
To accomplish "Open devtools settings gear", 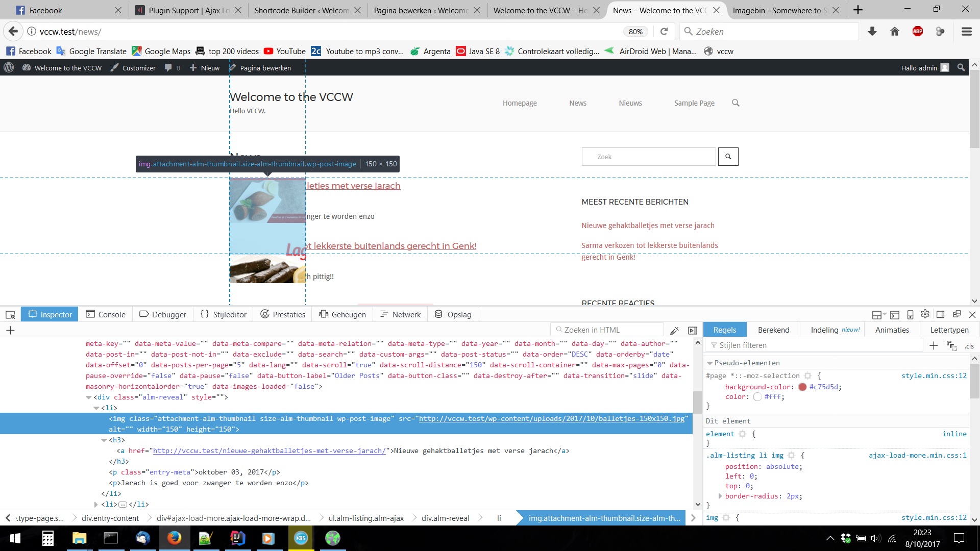I will click(925, 314).
